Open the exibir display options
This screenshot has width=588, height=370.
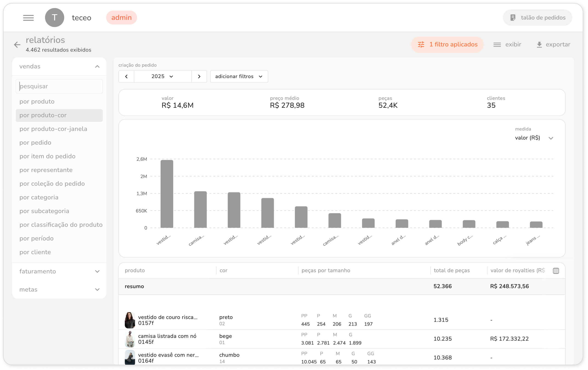click(507, 45)
